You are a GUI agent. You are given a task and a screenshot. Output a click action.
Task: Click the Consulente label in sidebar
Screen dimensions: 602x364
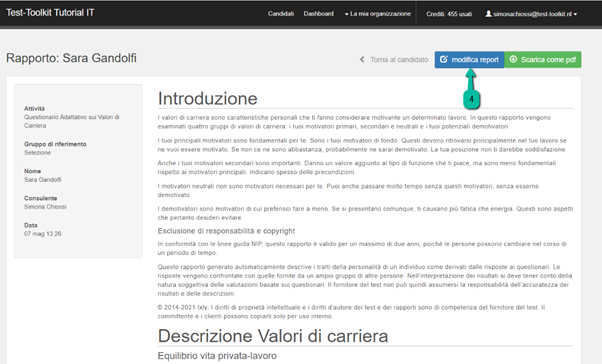tap(40, 198)
